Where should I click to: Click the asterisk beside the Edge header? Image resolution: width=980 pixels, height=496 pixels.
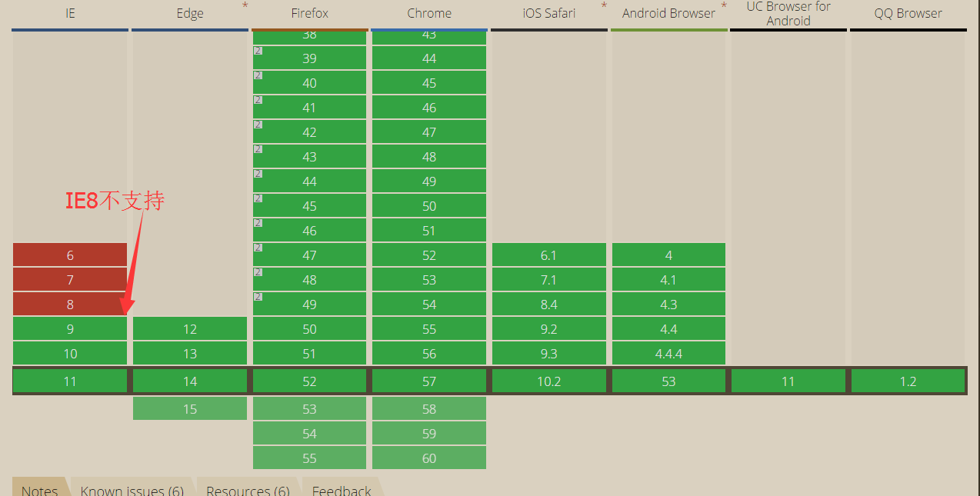245,6
